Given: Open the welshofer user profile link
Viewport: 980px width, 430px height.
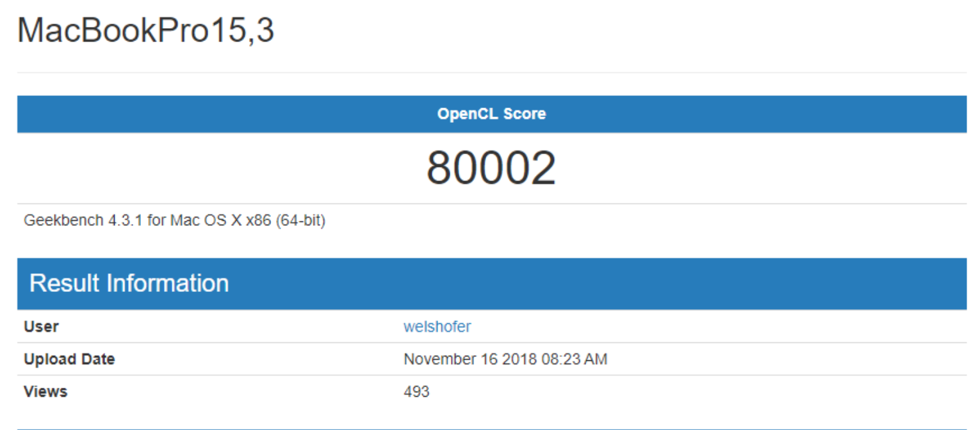Looking at the screenshot, I should [437, 326].
